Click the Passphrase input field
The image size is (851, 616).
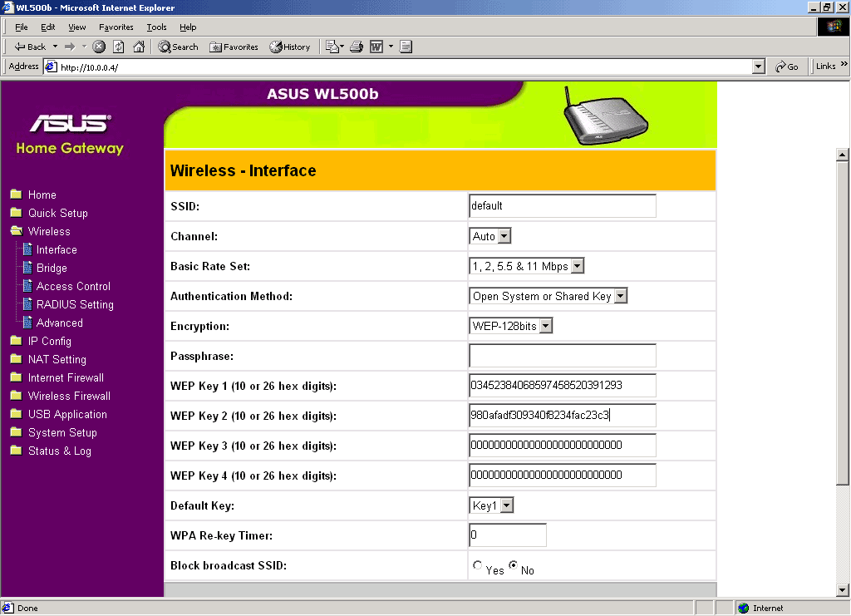[563, 356]
